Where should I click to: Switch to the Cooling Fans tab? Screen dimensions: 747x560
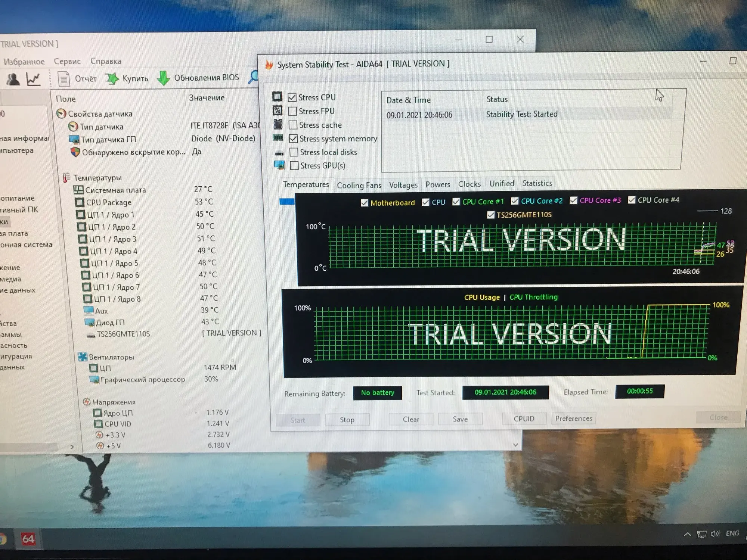(359, 185)
